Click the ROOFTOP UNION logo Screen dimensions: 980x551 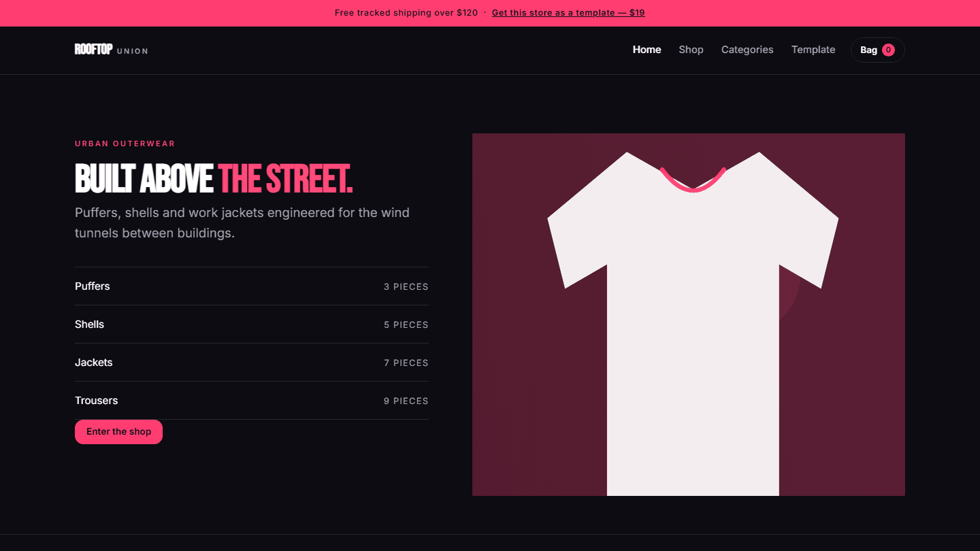pos(112,50)
